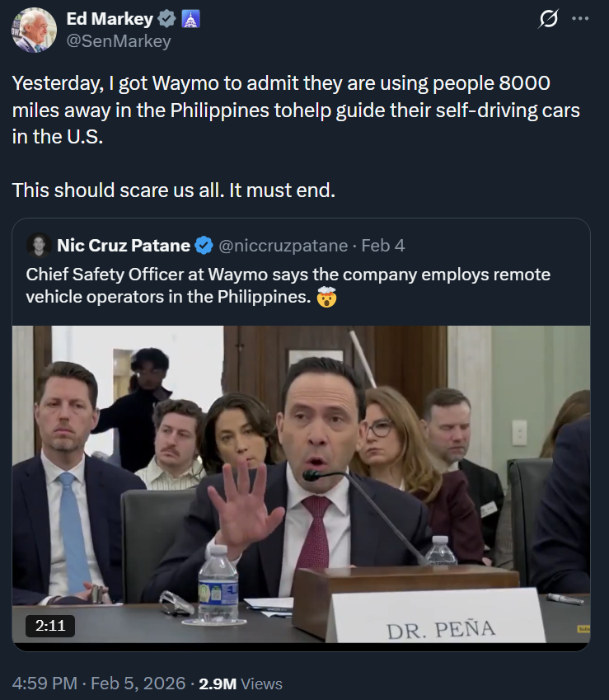Screen dimensions: 609x700
Task: Open the three-dot more options menu
Action: click(x=580, y=19)
